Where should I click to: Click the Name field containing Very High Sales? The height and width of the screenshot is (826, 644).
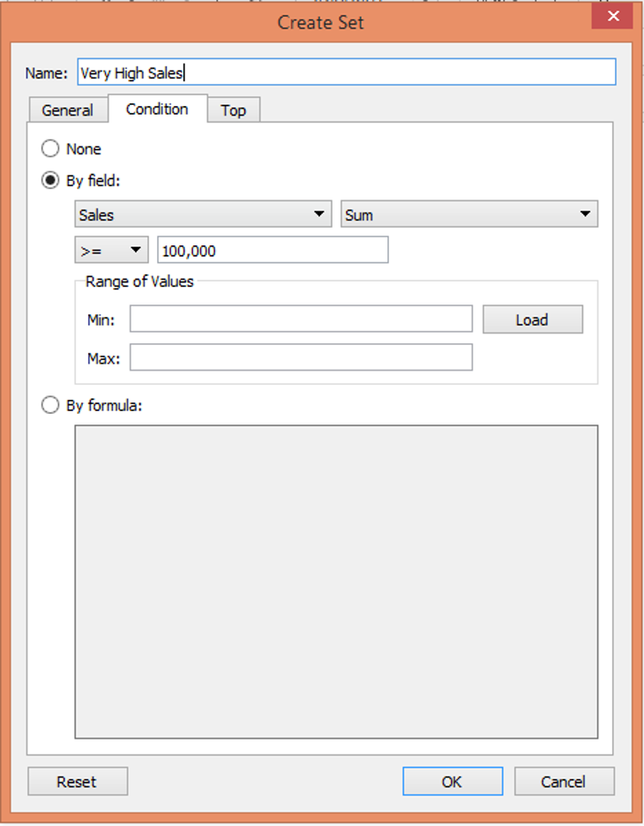(x=347, y=72)
